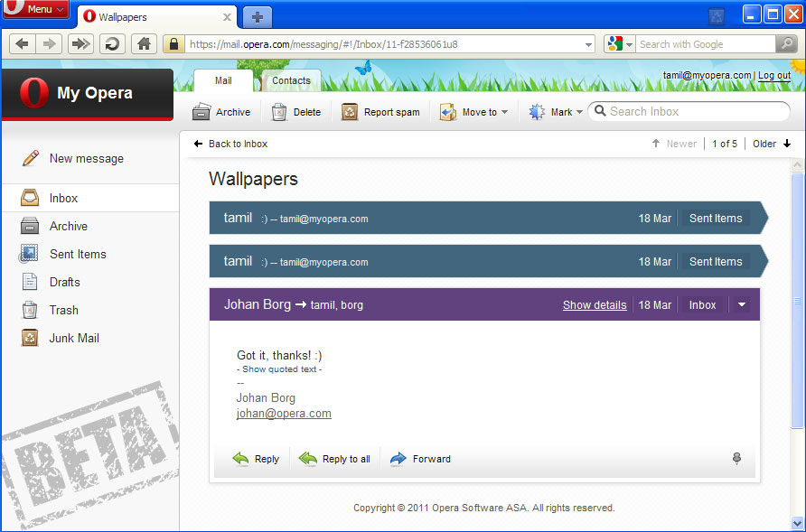Screen dimensions: 806x532
Task: Click the New message pencil icon
Action: click(31, 158)
